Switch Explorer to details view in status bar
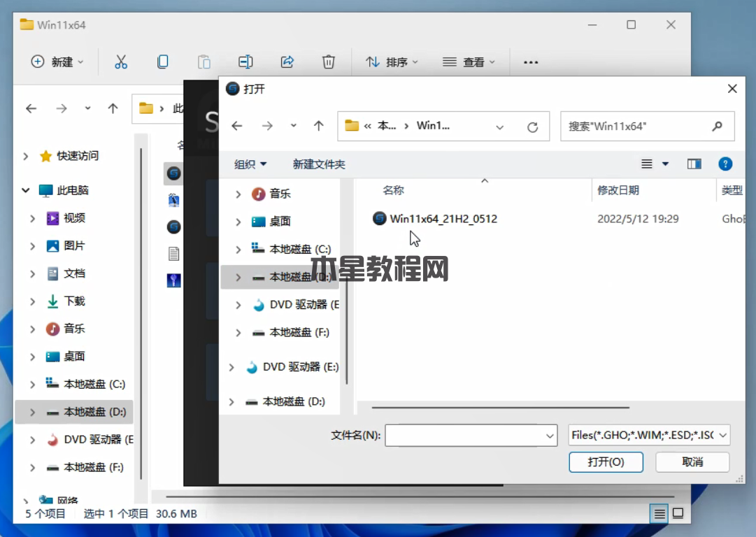 659,513
